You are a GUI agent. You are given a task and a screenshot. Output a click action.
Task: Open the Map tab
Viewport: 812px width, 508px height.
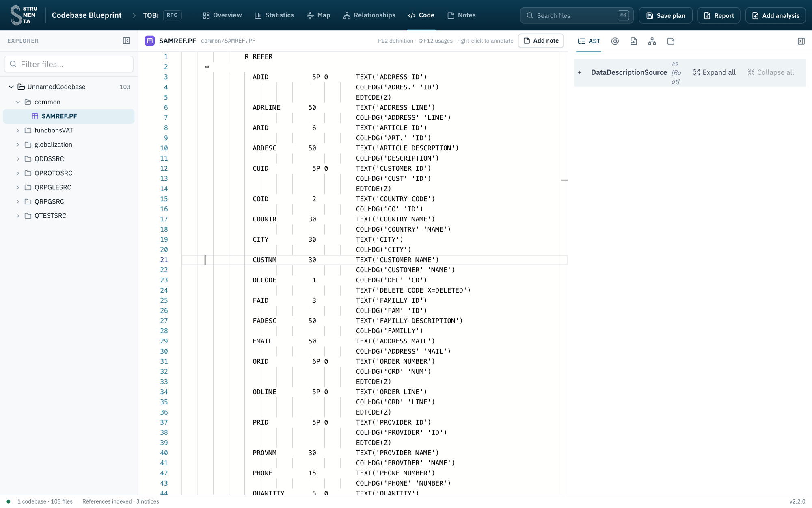tap(318, 15)
